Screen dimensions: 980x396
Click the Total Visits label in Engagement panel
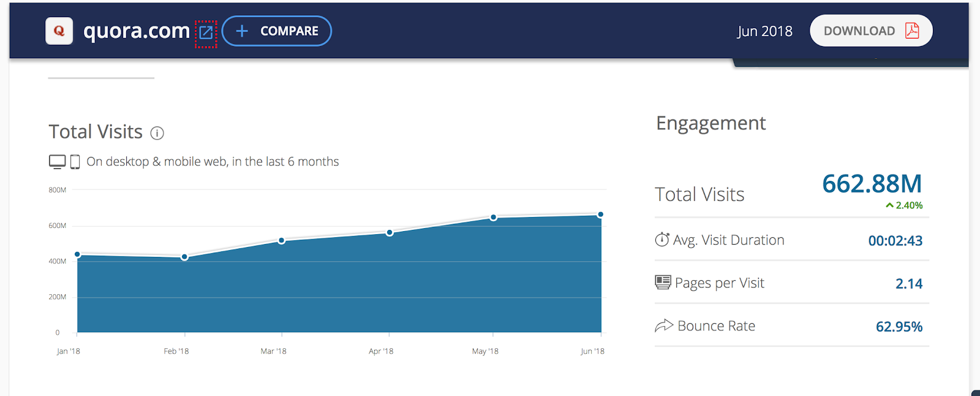point(699,194)
